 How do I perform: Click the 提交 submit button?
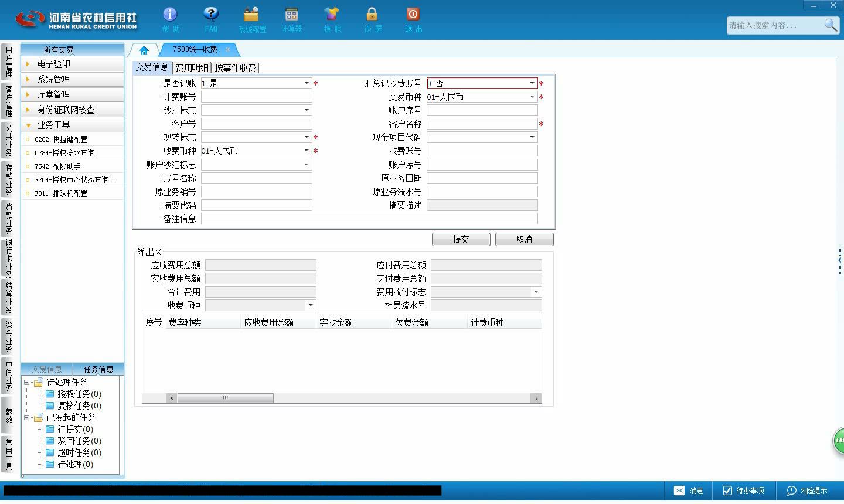point(461,239)
